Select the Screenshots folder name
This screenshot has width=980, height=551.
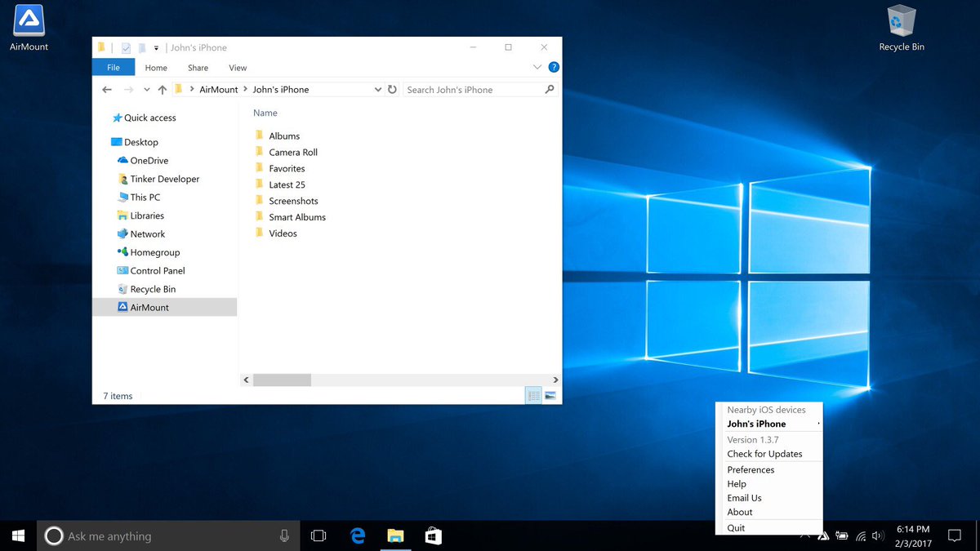click(293, 201)
